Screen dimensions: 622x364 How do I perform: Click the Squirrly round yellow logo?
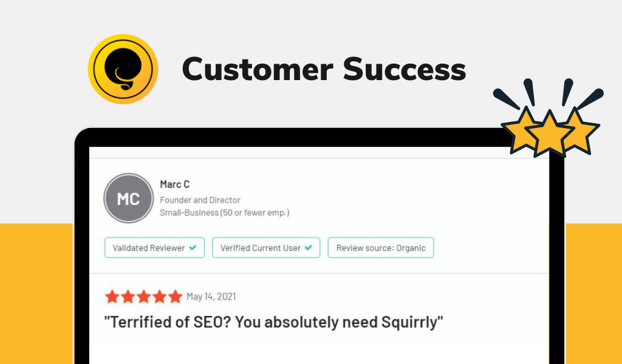point(123,69)
